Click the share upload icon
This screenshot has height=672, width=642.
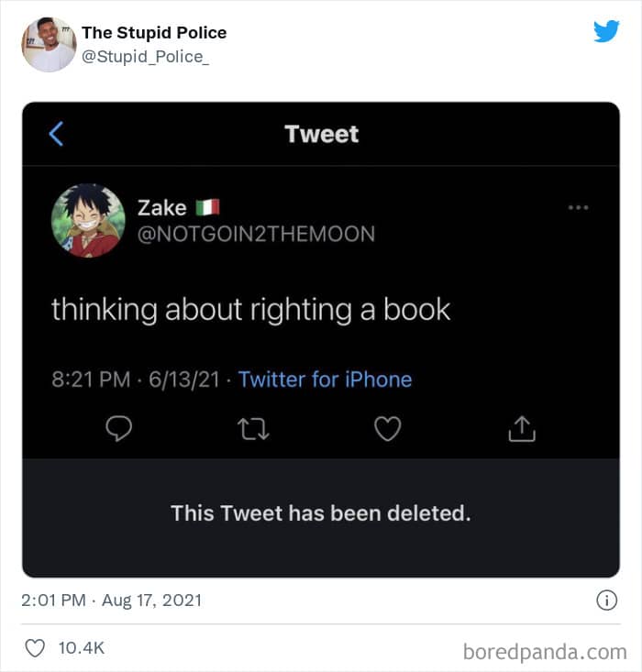click(x=522, y=428)
